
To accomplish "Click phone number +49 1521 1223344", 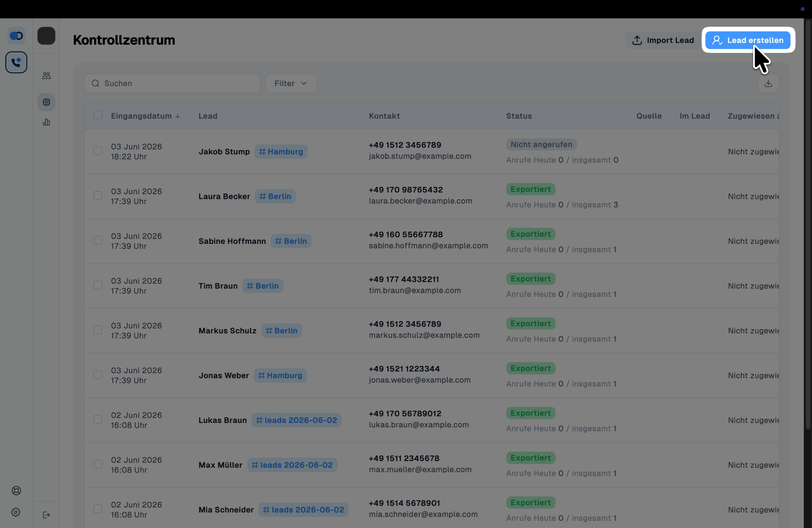I will 404,369.
